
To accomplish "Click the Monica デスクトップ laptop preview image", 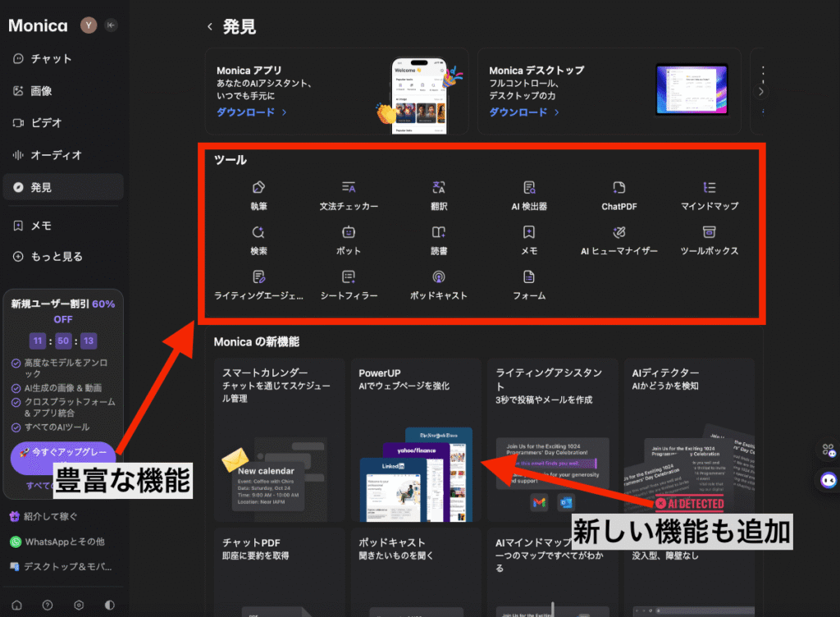I will point(692,89).
